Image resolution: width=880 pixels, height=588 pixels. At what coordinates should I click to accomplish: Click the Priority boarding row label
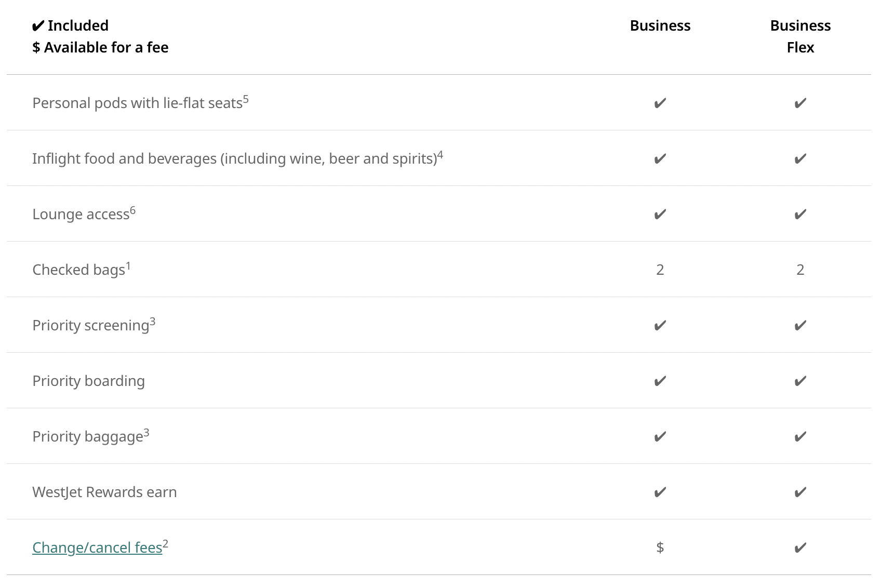pyautogui.click(x=88, y=381)
